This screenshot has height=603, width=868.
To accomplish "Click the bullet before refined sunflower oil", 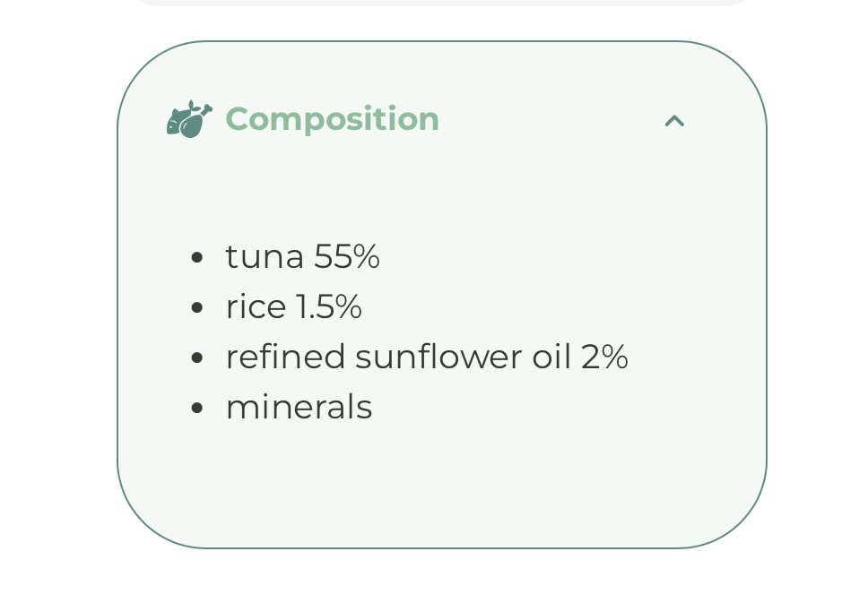I will pyautogui.click(x=197, y=358).
